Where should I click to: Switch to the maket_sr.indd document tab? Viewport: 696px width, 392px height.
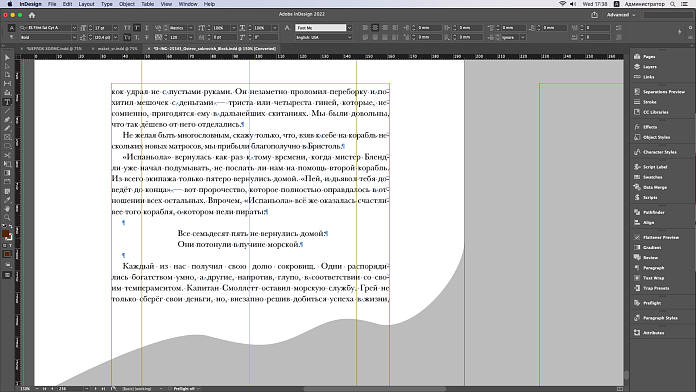point(117,49)
